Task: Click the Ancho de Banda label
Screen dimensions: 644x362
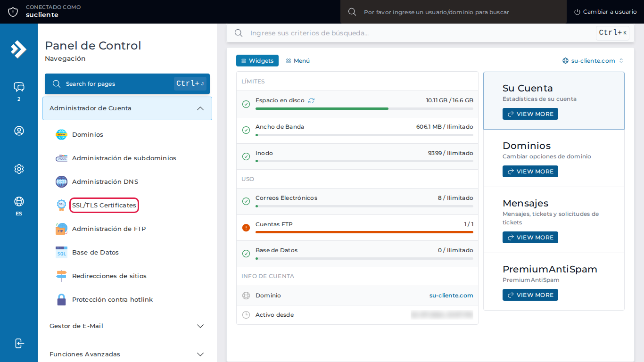Action: pyautogui.click(x=280, y=127)
